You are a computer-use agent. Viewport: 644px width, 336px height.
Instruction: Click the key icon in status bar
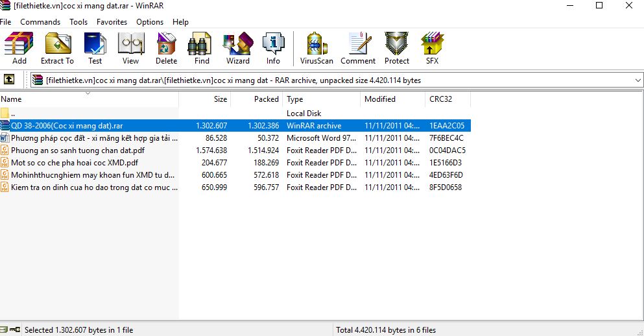15,330
